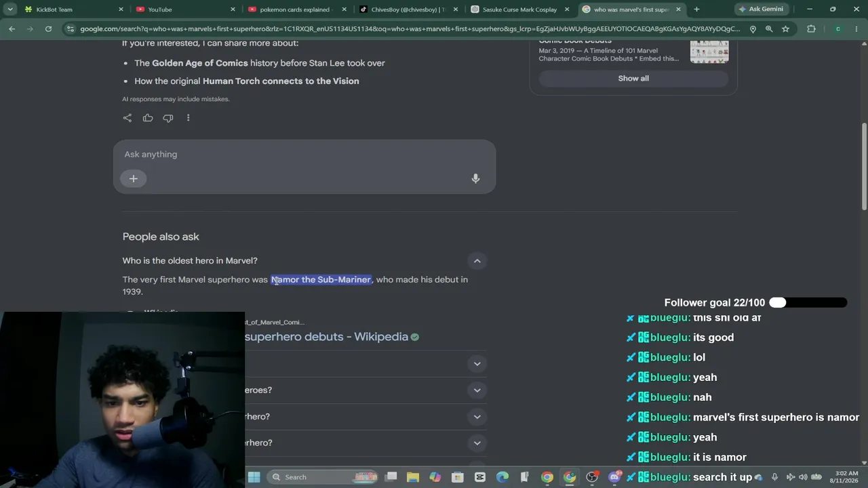This screenshot has height=488, width=868.
Task: Click 'Human Torch connects to the Vision' text
Action: (281, 81)
